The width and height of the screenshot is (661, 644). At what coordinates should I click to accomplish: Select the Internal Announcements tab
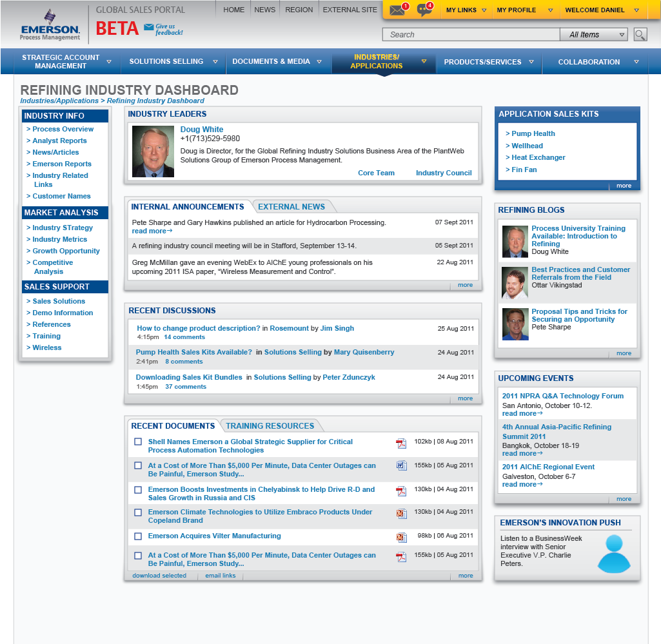point(188,206)
